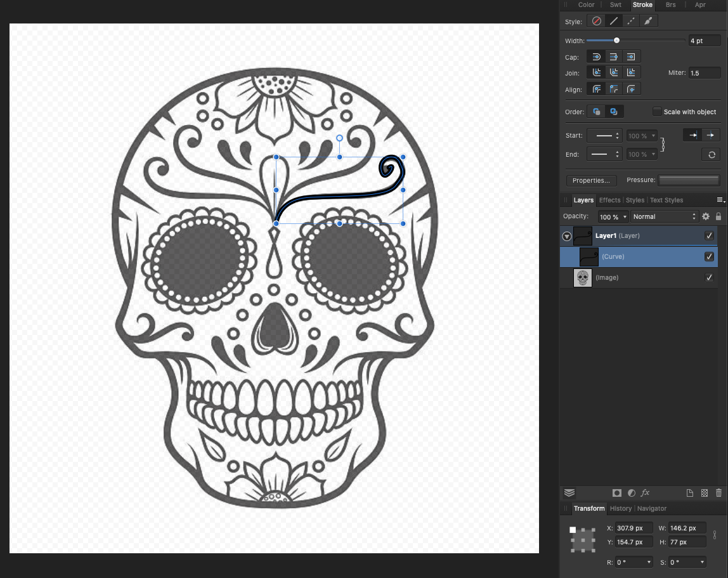The height and width of the screenshot is (578, 728).
Task: Click the mask layer icon
Action: 616,493
